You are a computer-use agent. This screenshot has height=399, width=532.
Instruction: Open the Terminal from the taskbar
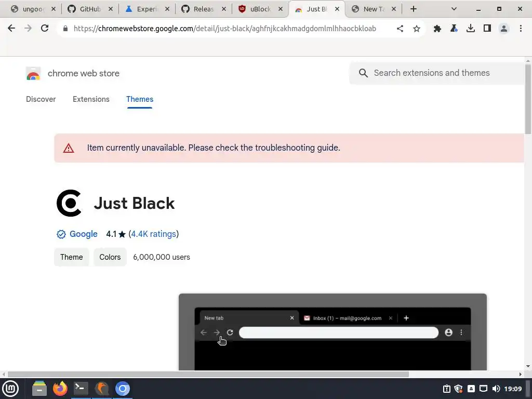pyautogui.click(x=81, y=389)
